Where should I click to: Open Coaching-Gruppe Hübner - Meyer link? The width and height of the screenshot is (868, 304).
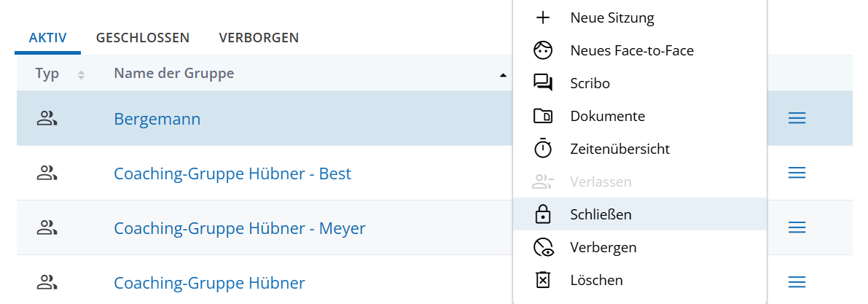click(x=239, y=228)
